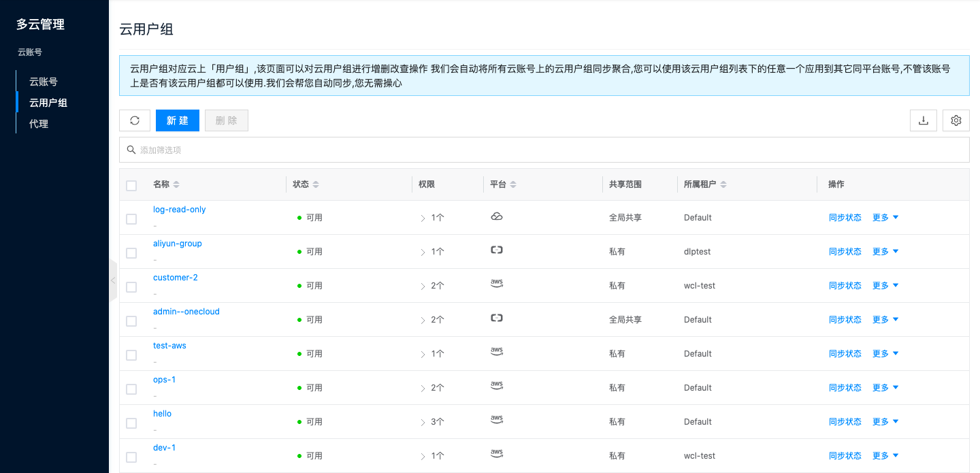Viewport: 980px width, 473px height.
Task: Click the dlptest tenant cell
Action: click(x=698, y=252)
